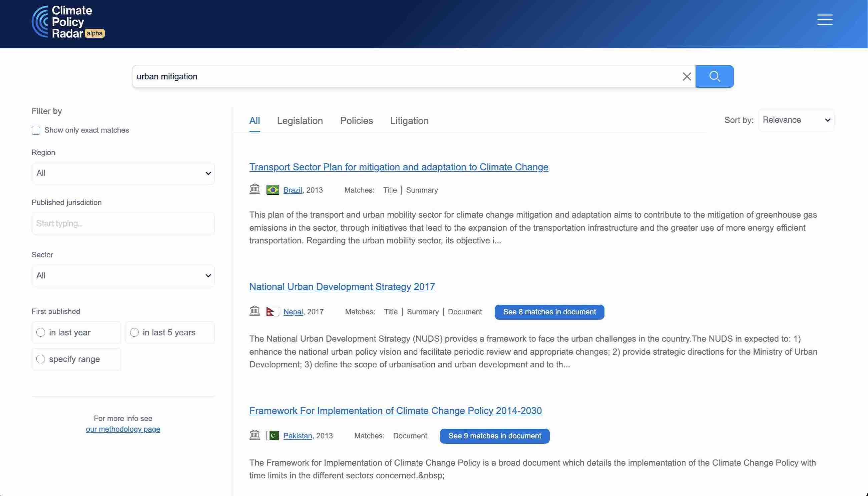Viewport: 868px width, 496px height.
Task: Click the Pakistan flag icon
Action: coord(273,436)
